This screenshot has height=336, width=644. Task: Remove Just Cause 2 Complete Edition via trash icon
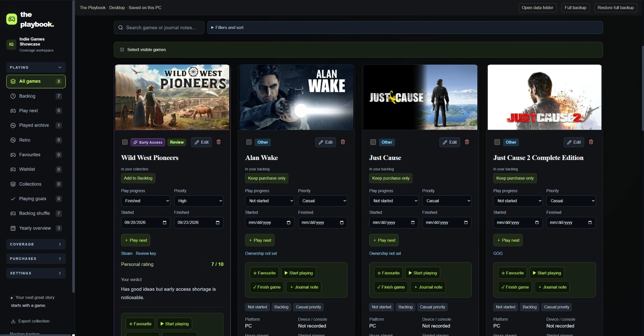(591, 142)
